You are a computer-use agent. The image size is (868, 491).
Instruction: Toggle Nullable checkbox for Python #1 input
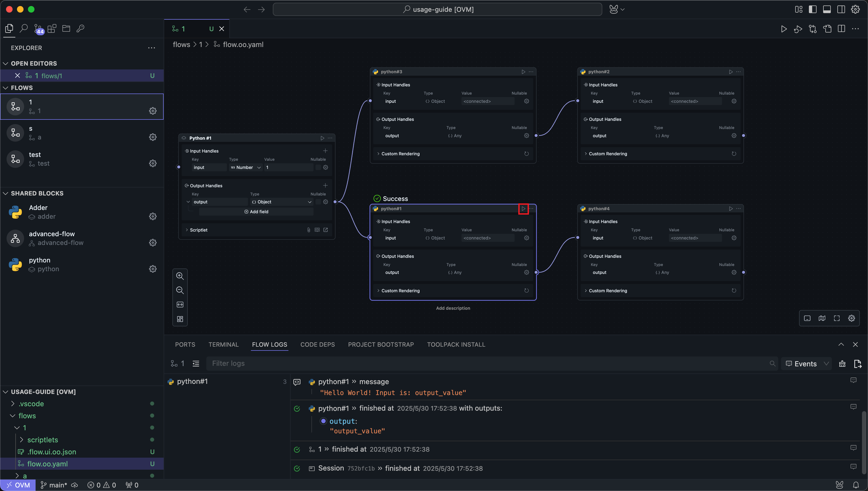click(318, 167)
